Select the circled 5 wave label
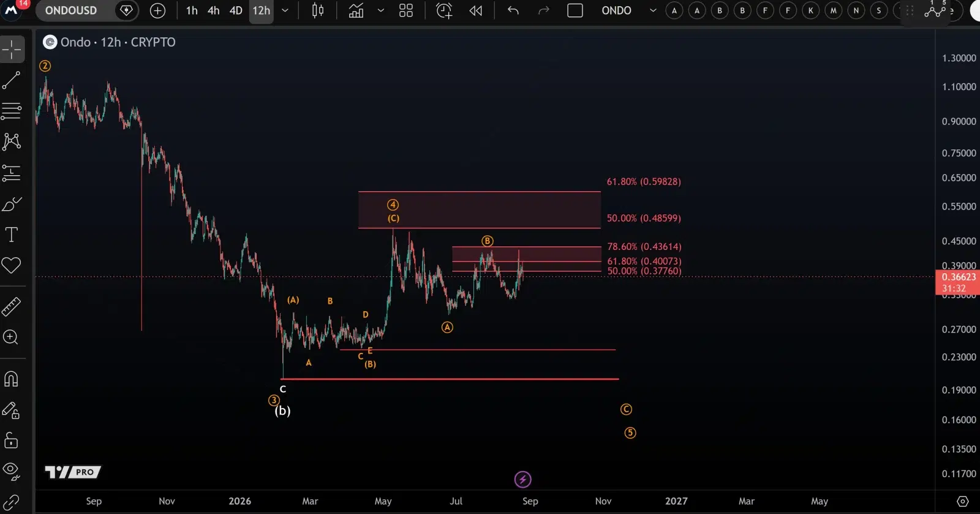980x514 pixels. point(630,433)
